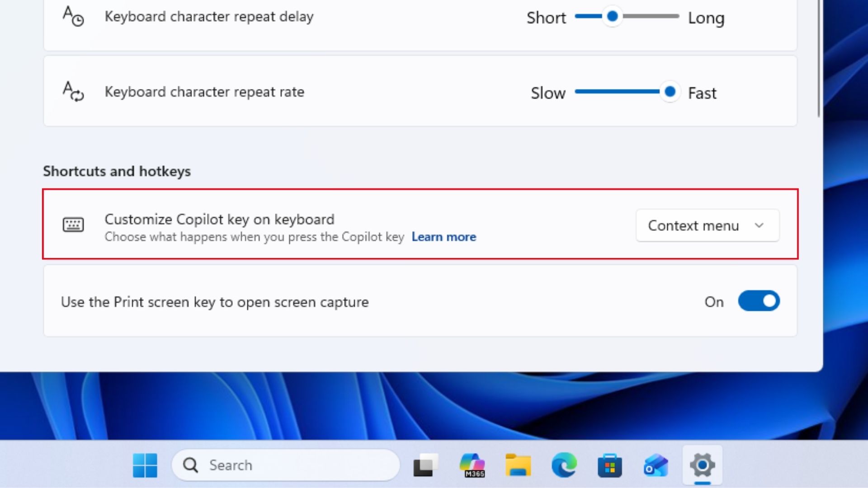Click the Fast label on the rate slider
Viewport: 868px width, 488px height.
coord(702,93)
